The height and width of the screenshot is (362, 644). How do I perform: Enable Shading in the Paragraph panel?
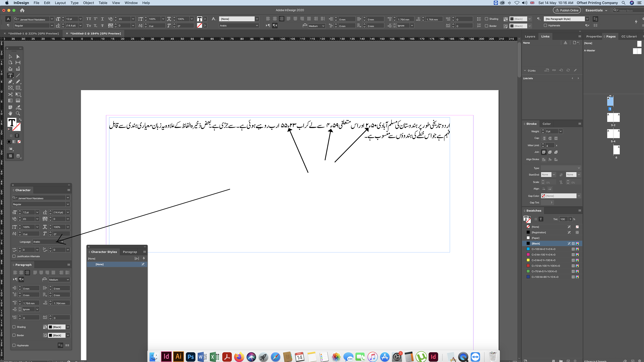coord(14,327)
